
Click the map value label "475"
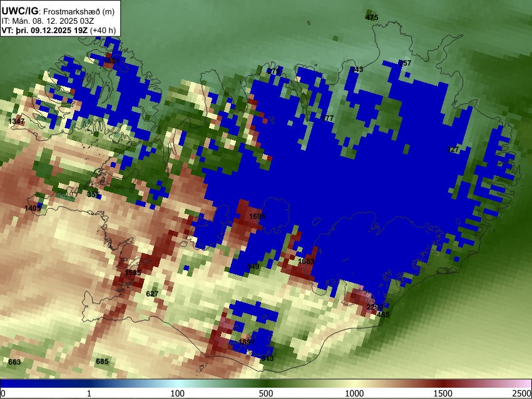coord(372,18)
